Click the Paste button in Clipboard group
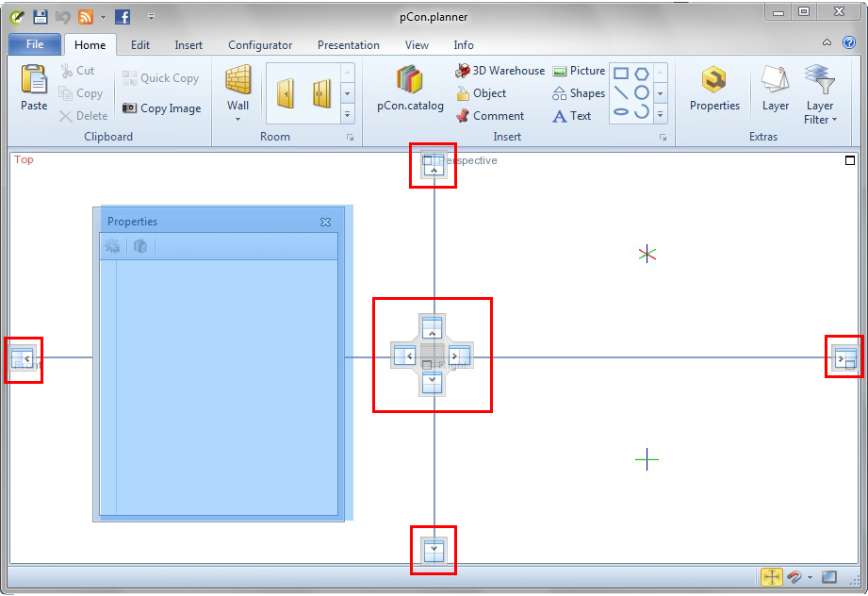This screenshot has width=868, height=596. (34, 88)
